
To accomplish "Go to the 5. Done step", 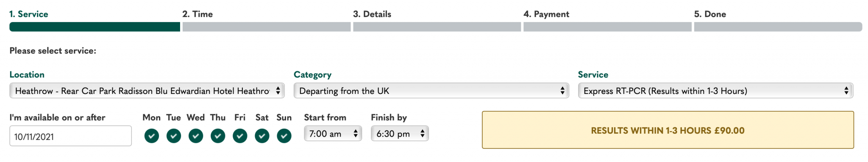I will 710,14.
